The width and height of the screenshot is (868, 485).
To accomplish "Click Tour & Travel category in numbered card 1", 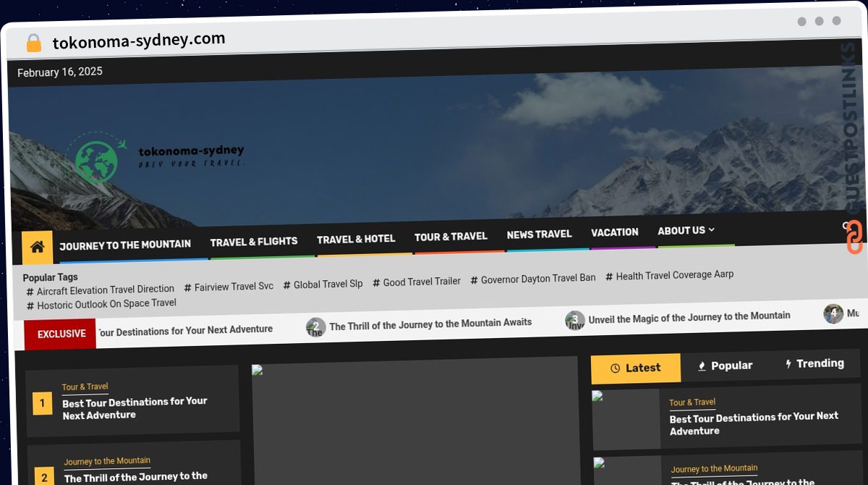I will tap(85, 387).
